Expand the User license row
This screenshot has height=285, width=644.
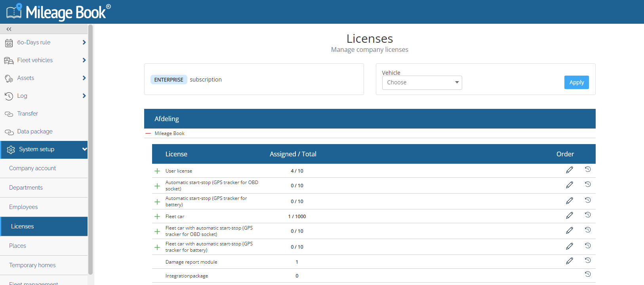pos(157,171)
